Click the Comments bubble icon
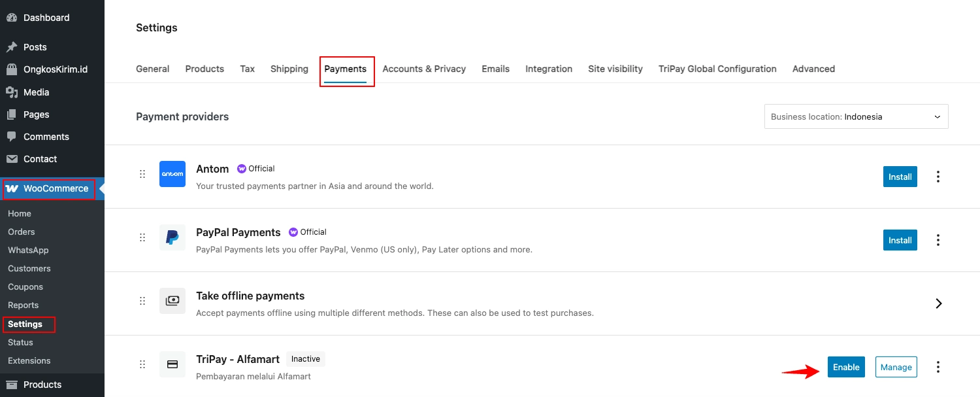Viewport: 980px width, 397px height. point(12,137)
